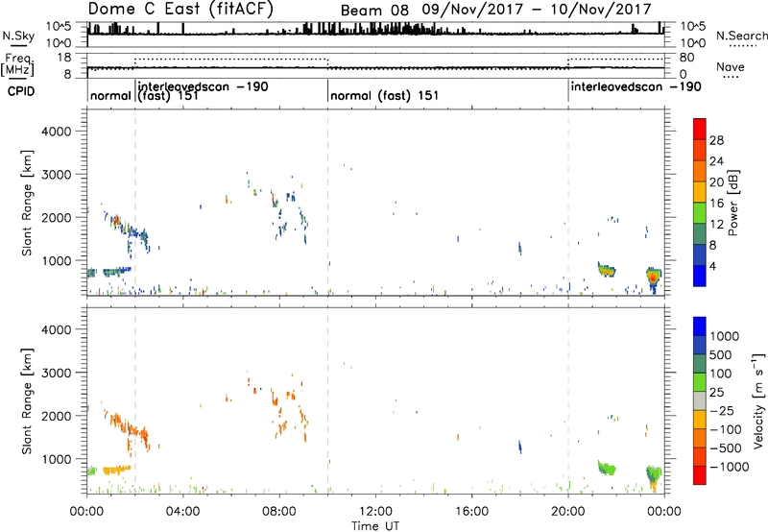This screenshot has height=532, width=768.
Task: Click the '16:00' time tick label
Action: pos(471,512)
